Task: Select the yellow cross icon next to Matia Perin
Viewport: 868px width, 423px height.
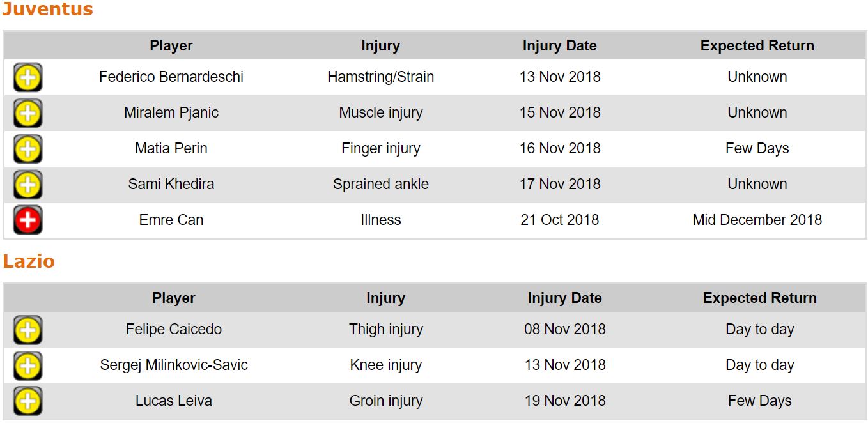Action: pyautogui.click(x=27, y=150)
